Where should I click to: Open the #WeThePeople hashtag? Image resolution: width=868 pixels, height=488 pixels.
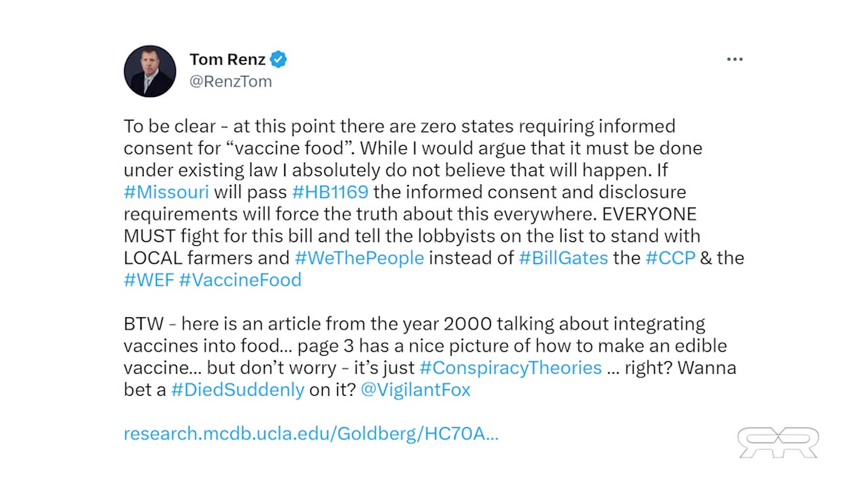coord(359,258)
